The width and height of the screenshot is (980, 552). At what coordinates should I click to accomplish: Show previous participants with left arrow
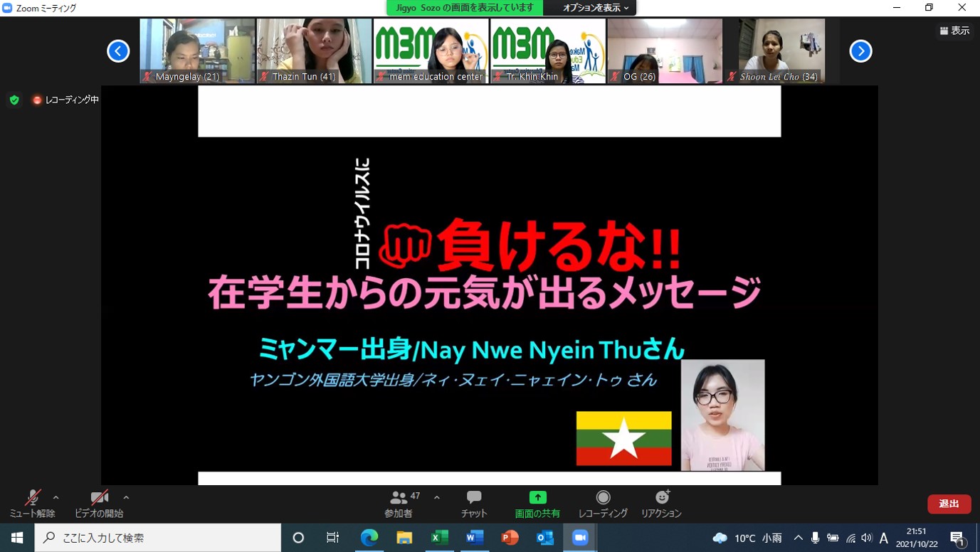pyautogui.click(x=118, y=51)
